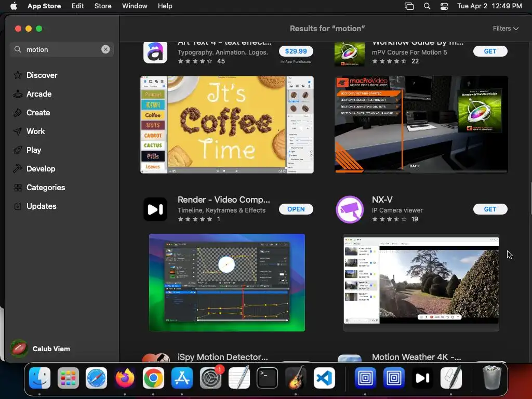
Task: Open the Render Video Compositor app icon
Action: 155,209
